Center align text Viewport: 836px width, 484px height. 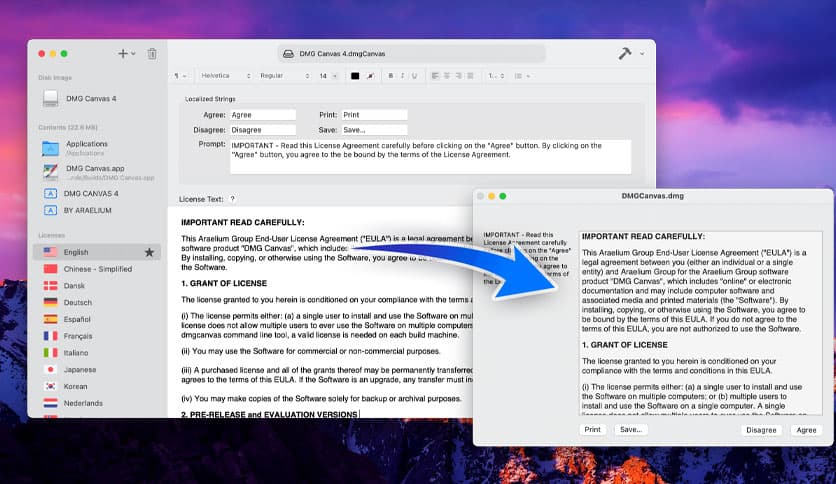[x=447, y=76]
